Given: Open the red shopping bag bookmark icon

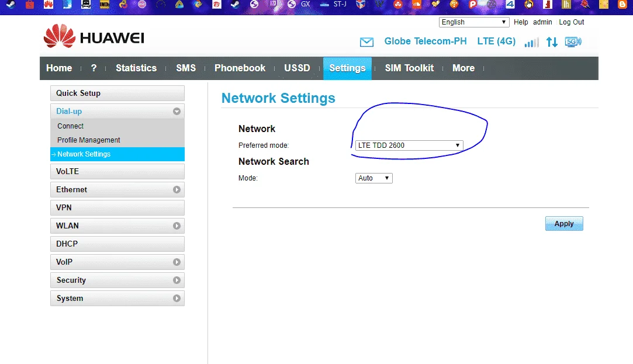Looking at the screenshot, I should tap(30, 5).
